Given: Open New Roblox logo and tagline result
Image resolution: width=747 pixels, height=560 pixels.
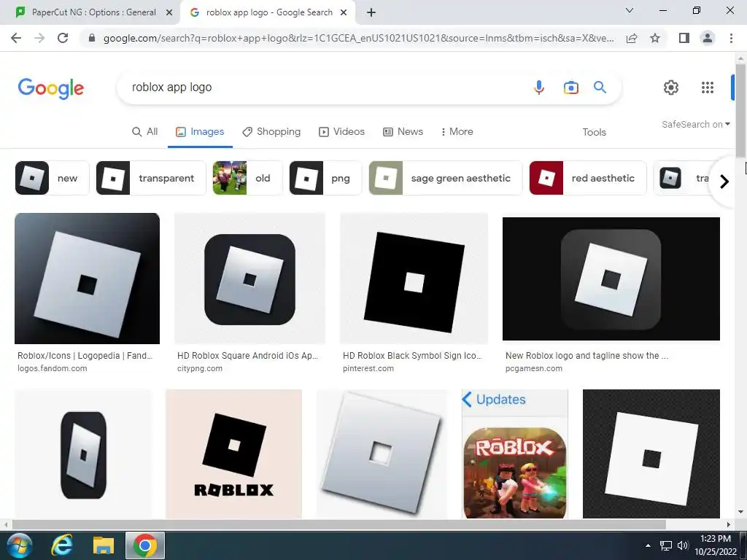Looking at the screenshot, I should 587,356.
